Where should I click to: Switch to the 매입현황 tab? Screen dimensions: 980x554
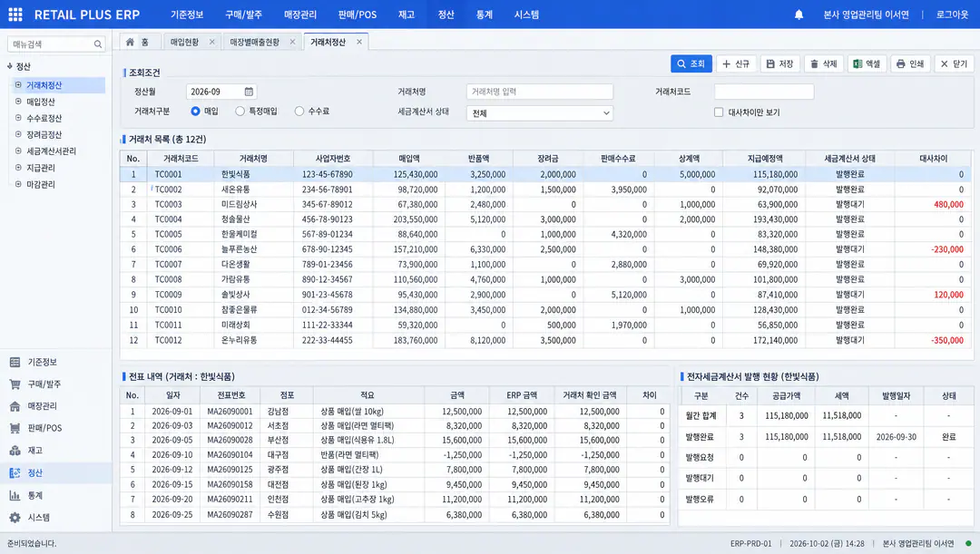point(185,42)
